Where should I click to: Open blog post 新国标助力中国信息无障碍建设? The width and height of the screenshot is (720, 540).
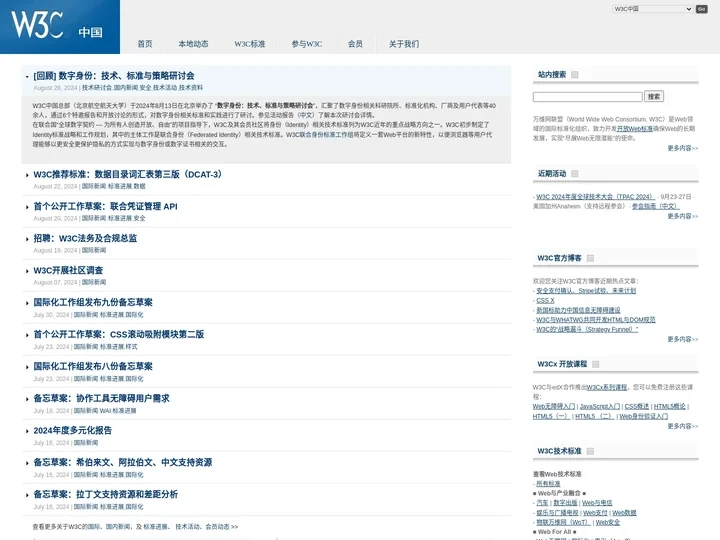point(578,310)
